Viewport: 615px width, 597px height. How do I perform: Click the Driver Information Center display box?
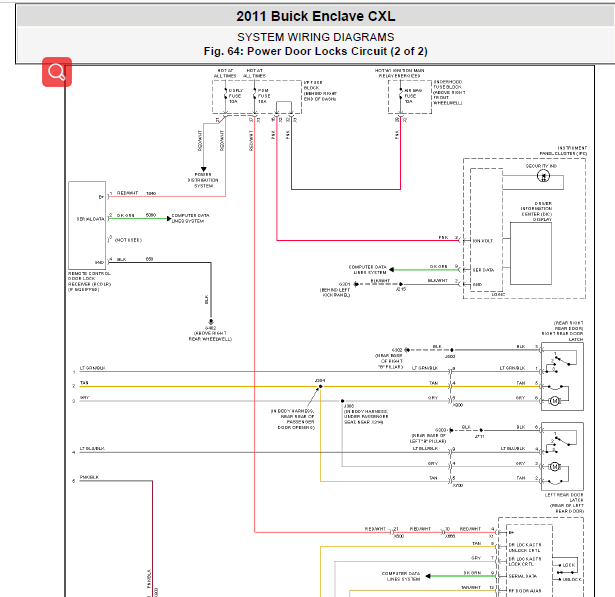click(x=531, y=253)
